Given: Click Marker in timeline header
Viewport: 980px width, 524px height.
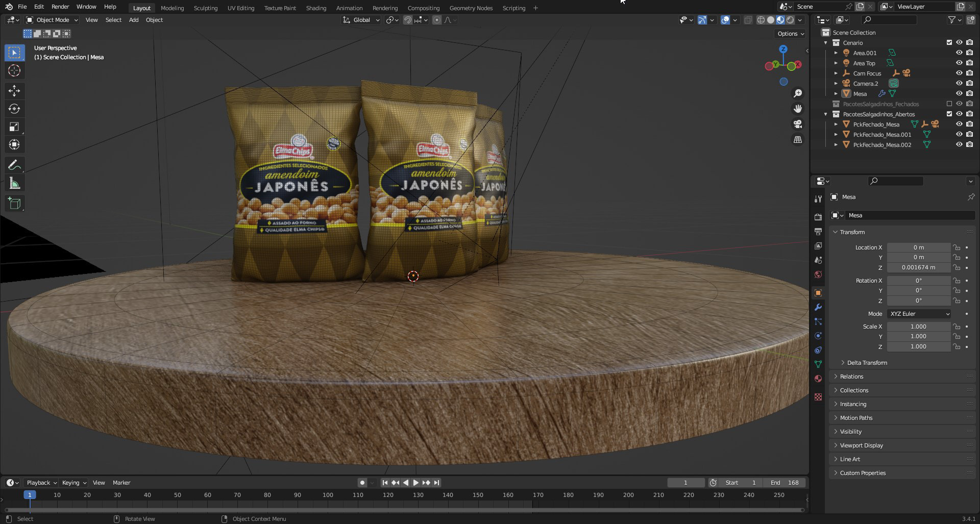Looking at the screenshot, I should (x=121, y=483).
